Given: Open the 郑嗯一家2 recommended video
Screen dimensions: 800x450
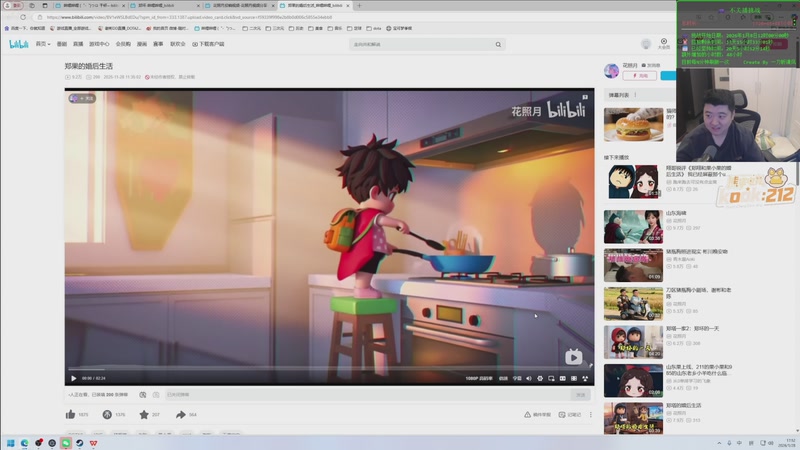Looking at the screenshot, I should 634,342.
